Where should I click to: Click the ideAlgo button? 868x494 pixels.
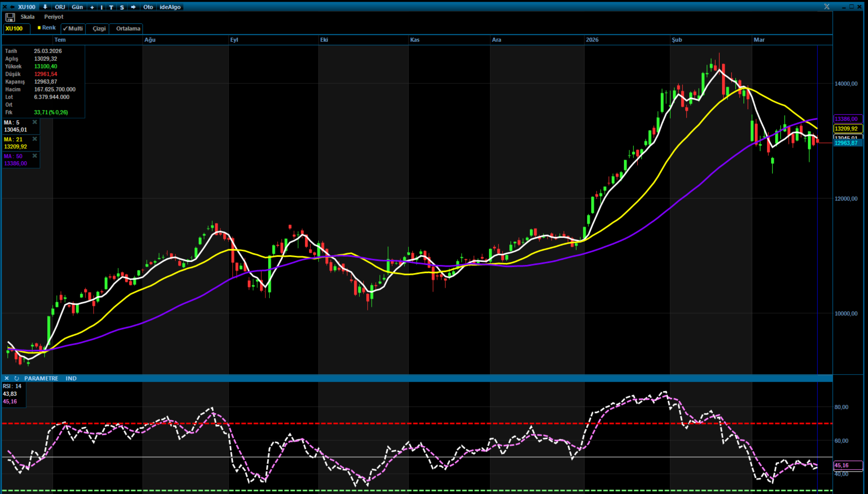click(x=170, y=7)
